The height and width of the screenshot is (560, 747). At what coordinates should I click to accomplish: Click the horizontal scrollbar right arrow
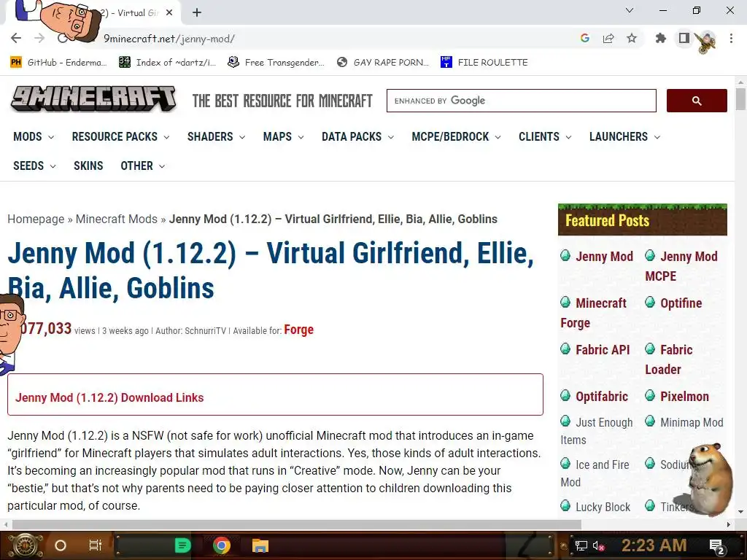click(729, 524)
